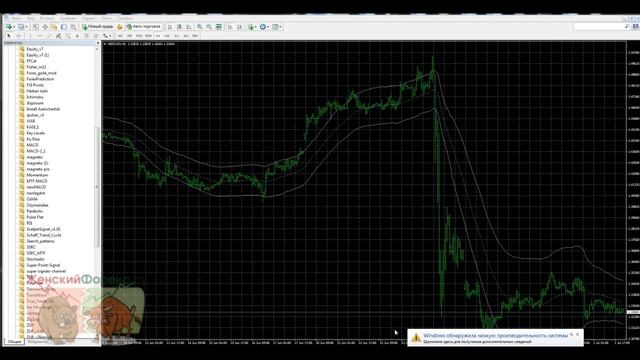This screenshot has width=640, height=360.
Task: Click the top-right search input field
Action: coord(598,27)
